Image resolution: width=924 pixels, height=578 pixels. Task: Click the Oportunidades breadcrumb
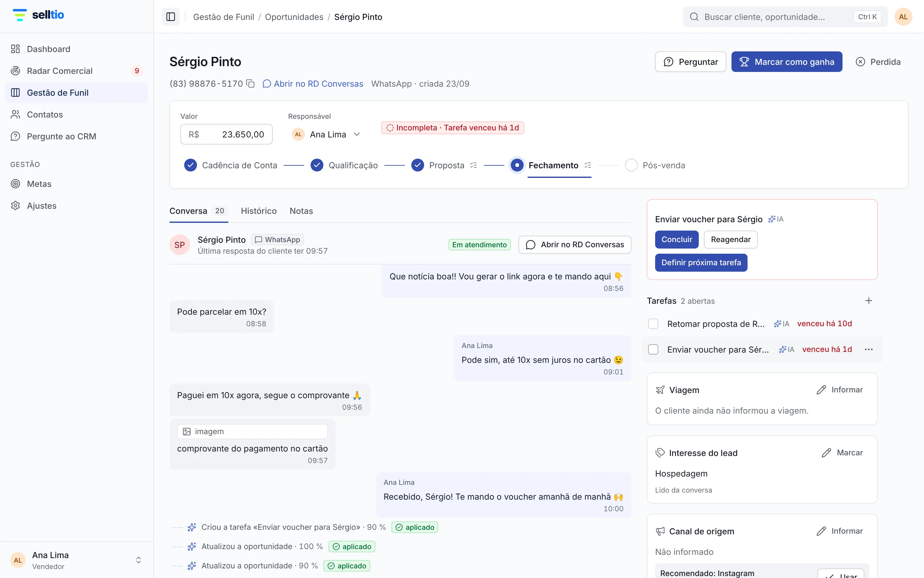[x=294, y=17]
